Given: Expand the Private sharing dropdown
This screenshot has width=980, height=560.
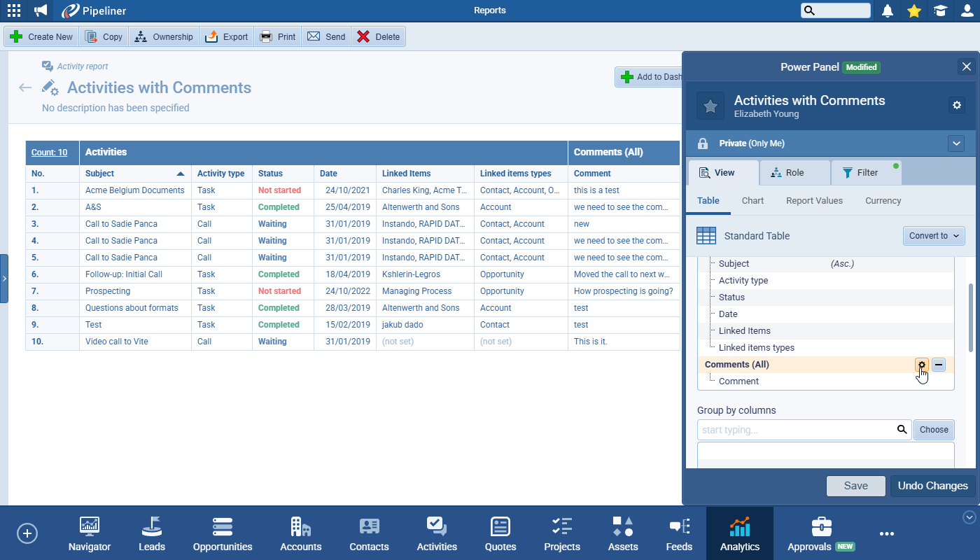Looking at the screenshot, I should point(956,143).
